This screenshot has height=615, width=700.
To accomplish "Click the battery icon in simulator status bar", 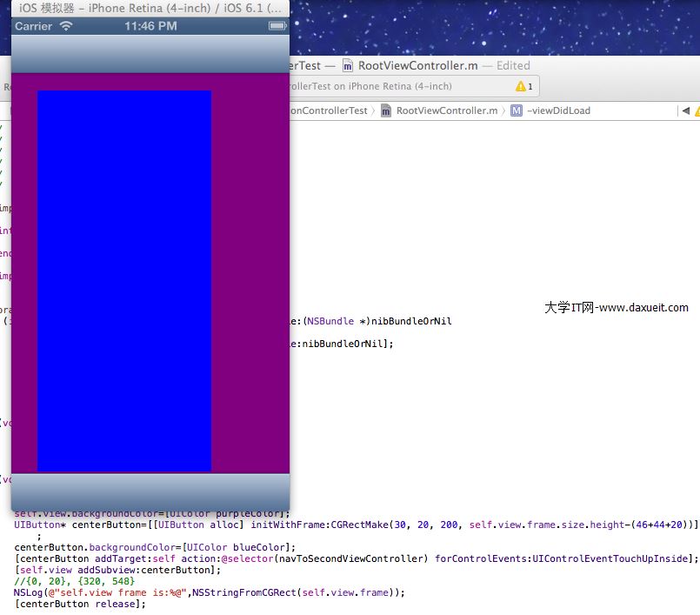I will tap(277, 26).
